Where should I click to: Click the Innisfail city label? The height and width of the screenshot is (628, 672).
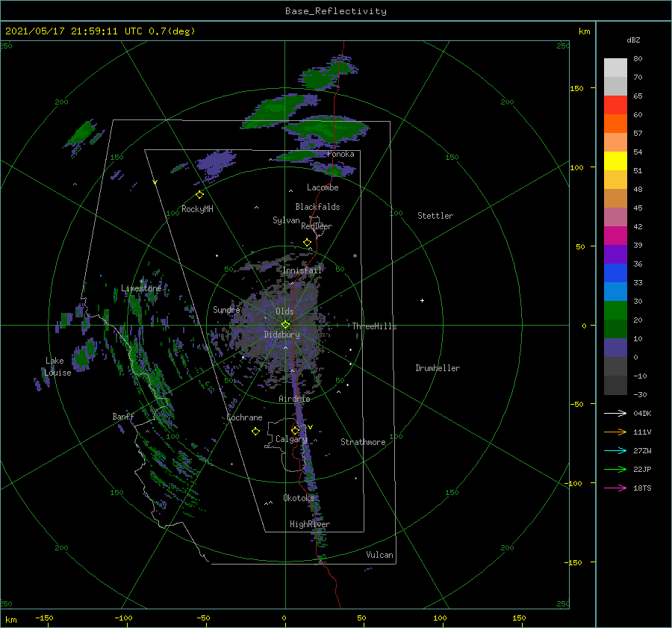[302, 270]
